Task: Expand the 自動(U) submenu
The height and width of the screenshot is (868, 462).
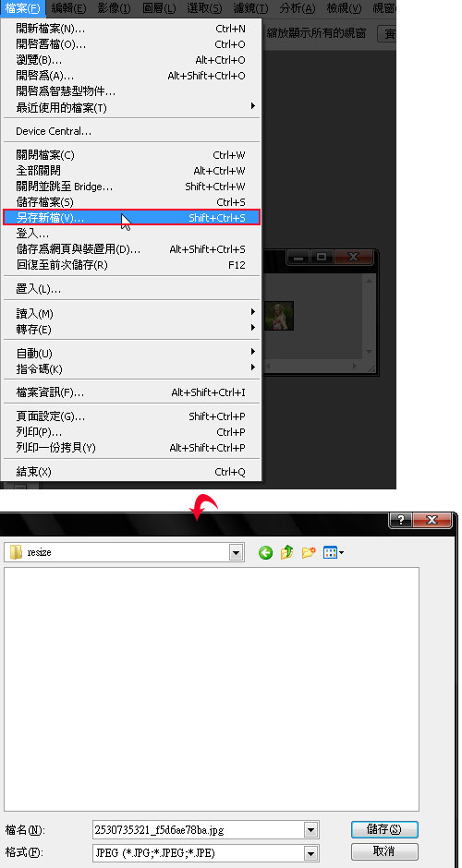Action: tap(131, 353)
